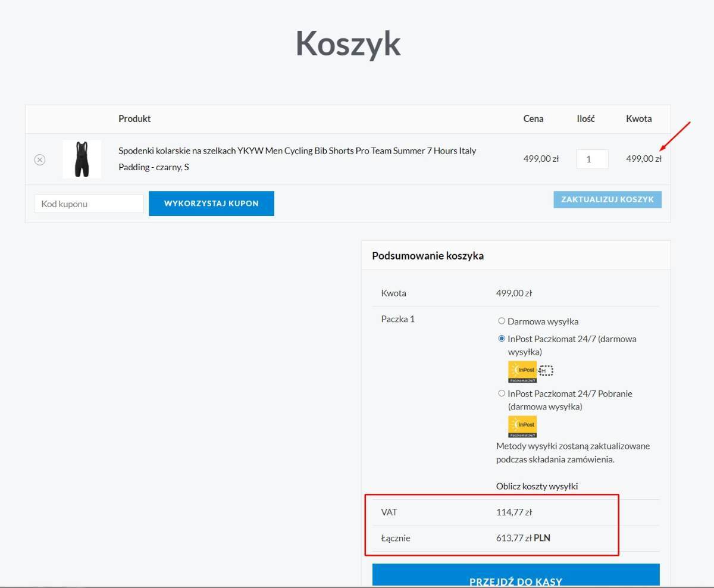Click the Koszyk page heading
The width and height of the screenshot is (714, 588).
click(x=348, y=43)
